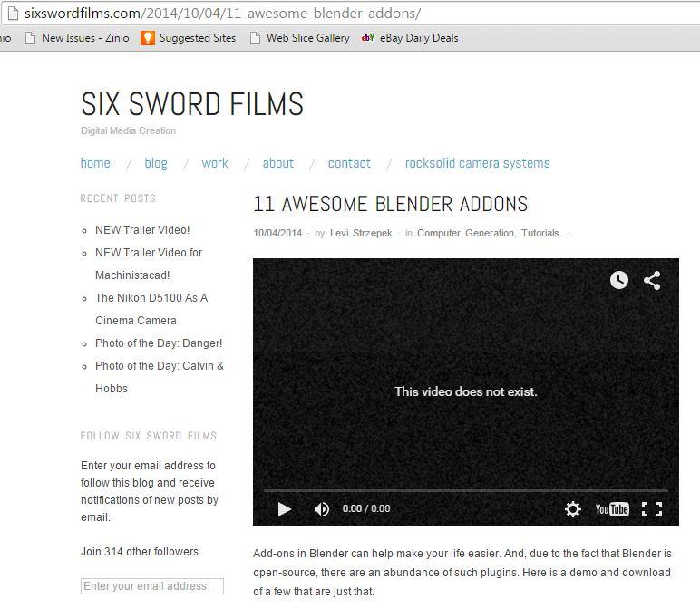Viewport: 700px width, 608px height.
Task: Mute the video with the speaker icon
Action: (321, 508)
